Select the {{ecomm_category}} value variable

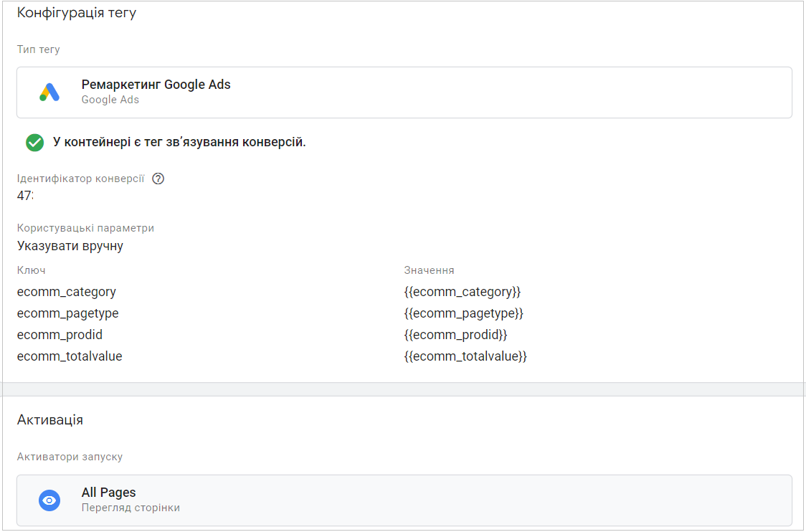click(462, 292)
